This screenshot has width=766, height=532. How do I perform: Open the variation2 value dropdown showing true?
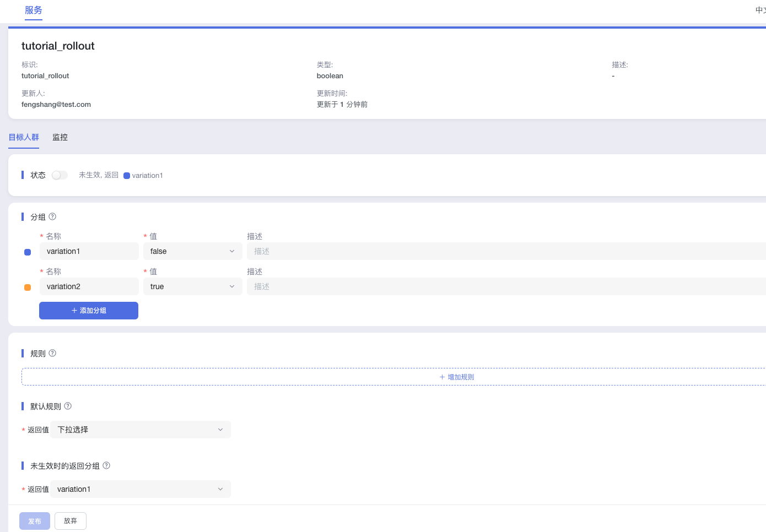[x=192, y=286]
